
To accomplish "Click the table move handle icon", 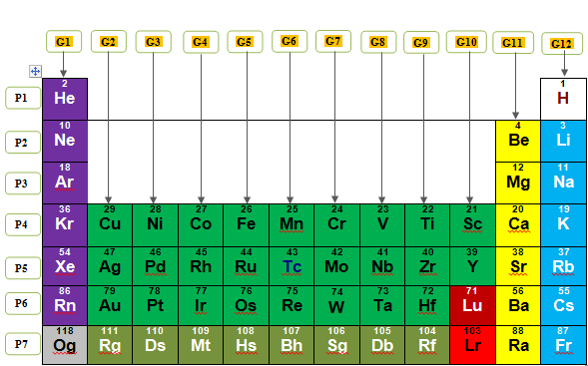I will tap(35, 71).
